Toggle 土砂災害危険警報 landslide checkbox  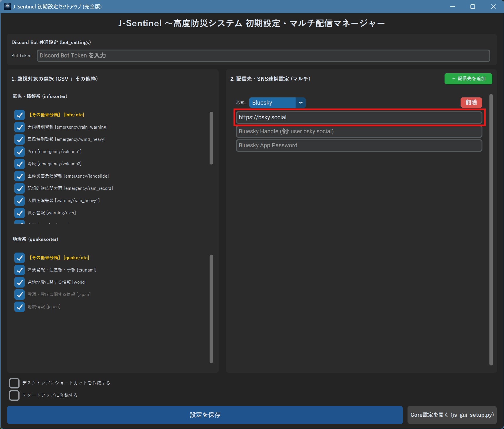[20, 176]
